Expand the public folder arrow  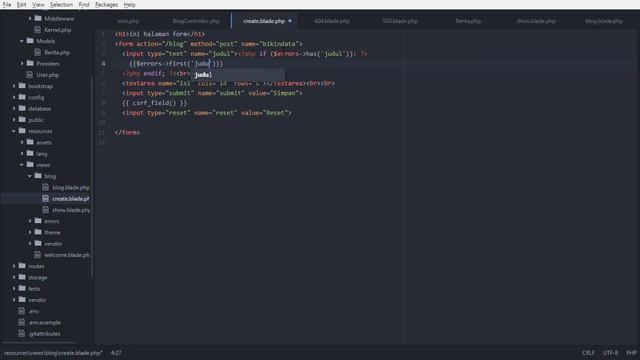[14, 120]
